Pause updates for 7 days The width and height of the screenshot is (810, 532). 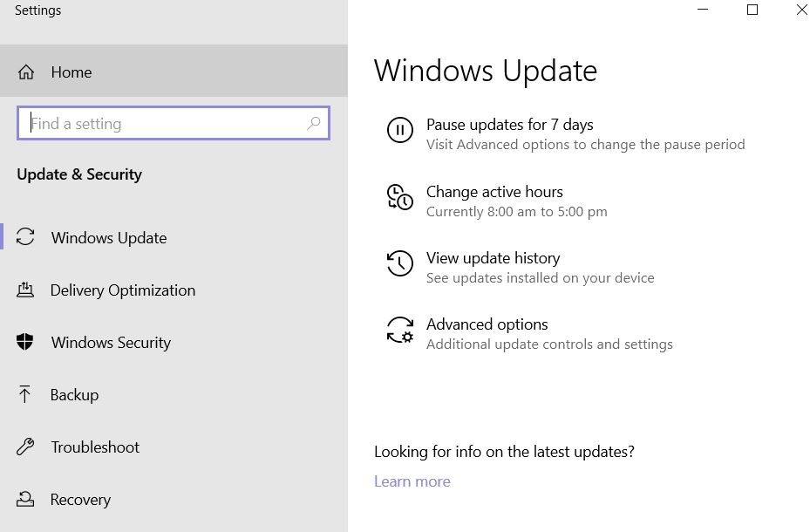pyautogui.click(x=509, y=125)
